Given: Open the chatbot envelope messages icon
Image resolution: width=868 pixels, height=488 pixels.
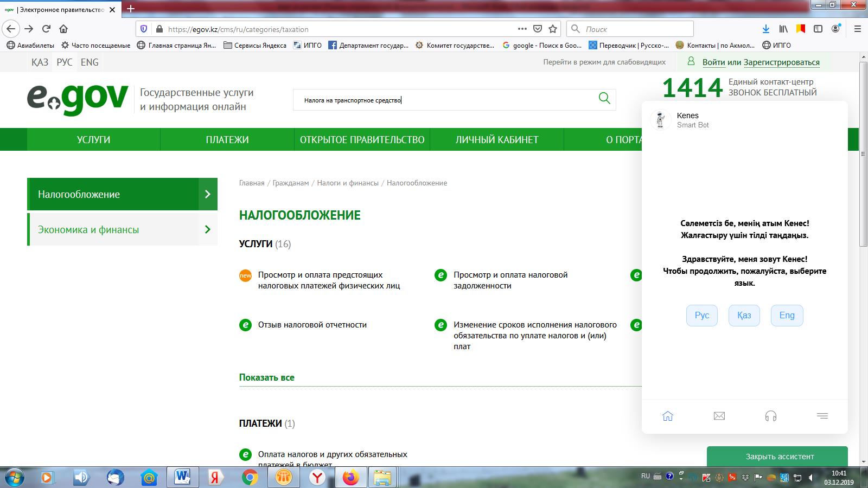Looking at the screenshot, I should point(719,416).
